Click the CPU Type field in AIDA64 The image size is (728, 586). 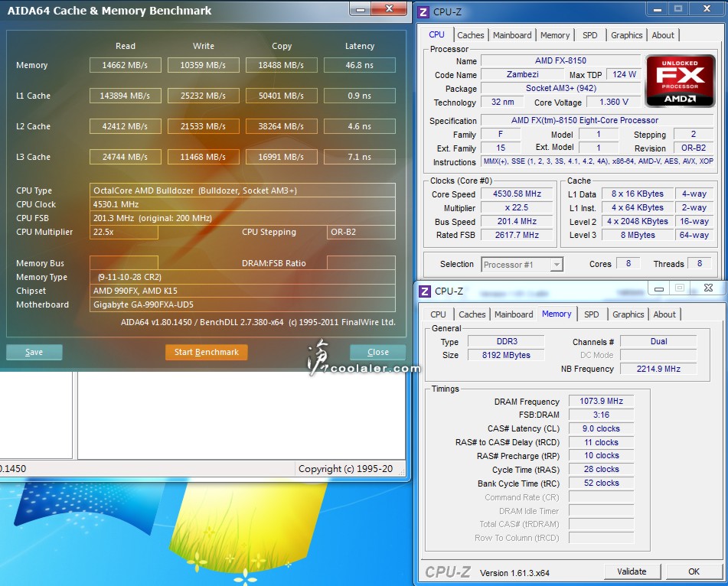click(243, 190)
